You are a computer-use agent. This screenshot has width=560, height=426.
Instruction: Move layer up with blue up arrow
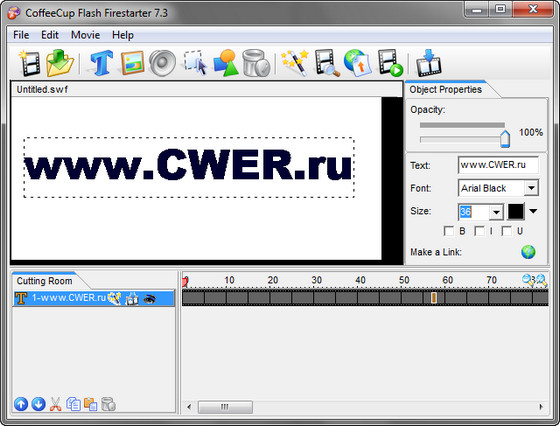click(21, 404)
